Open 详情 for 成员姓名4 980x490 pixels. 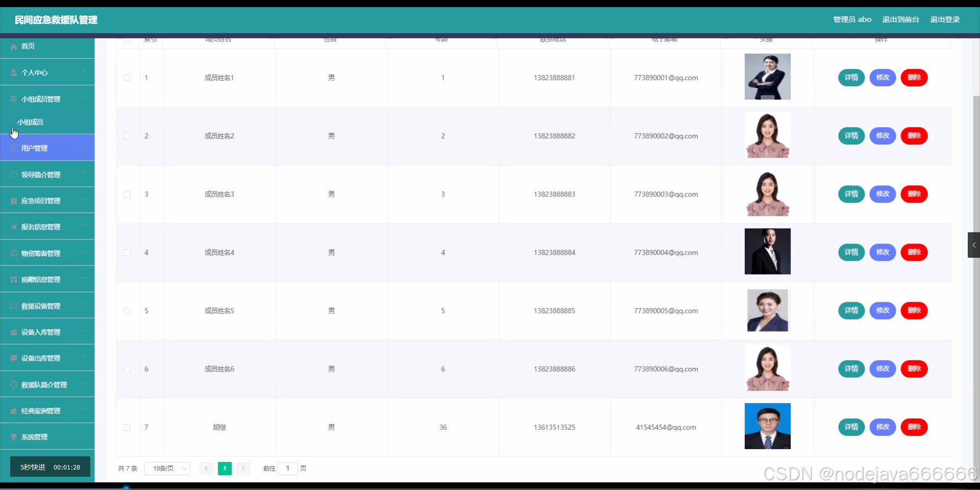pos(851,252)
